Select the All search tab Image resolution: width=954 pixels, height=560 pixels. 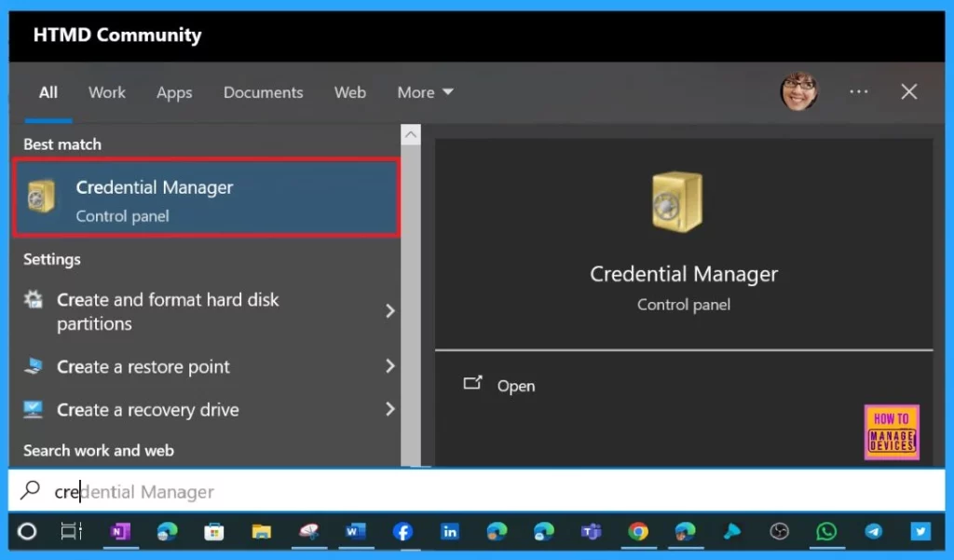click(x=48, y=92)
